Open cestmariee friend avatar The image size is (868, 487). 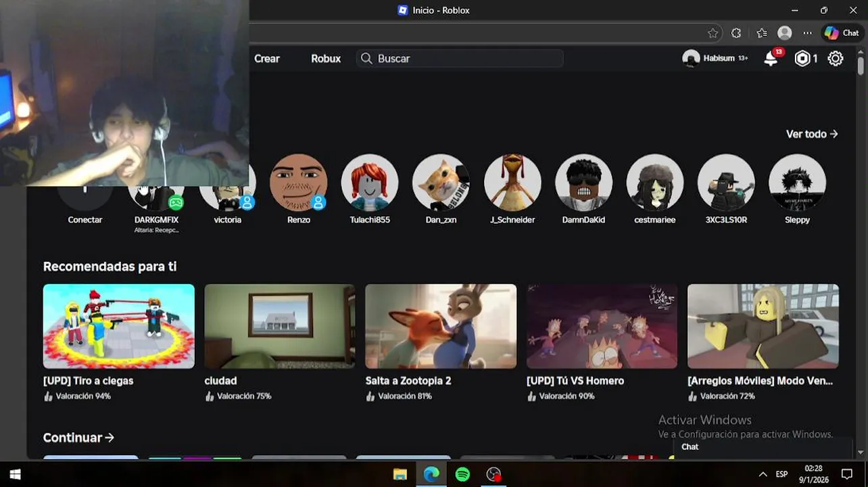[655, 183]
